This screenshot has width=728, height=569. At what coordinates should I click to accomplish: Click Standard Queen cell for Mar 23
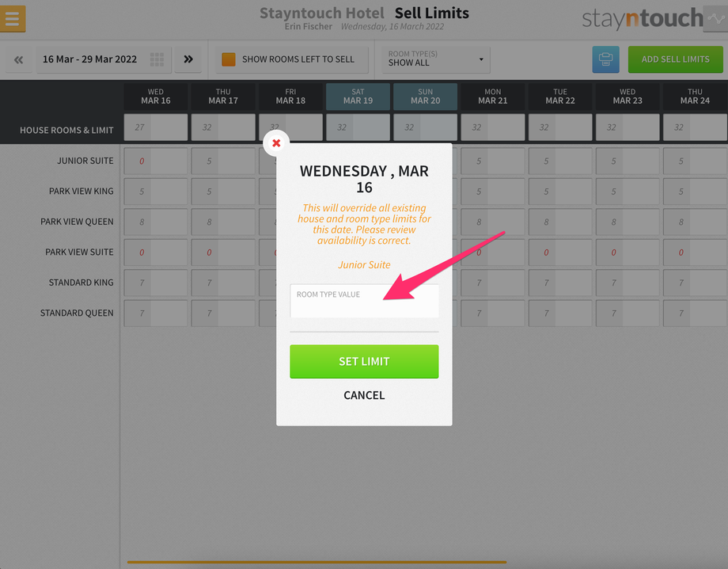[628, 313]
